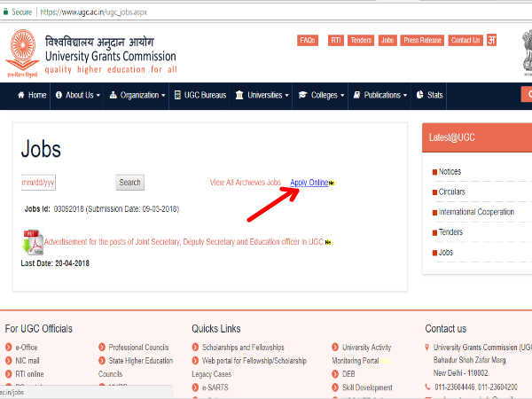Click the Apply Online link
Image resolution: width=532 pixels, height=399 pixels.
pos(309,183)
